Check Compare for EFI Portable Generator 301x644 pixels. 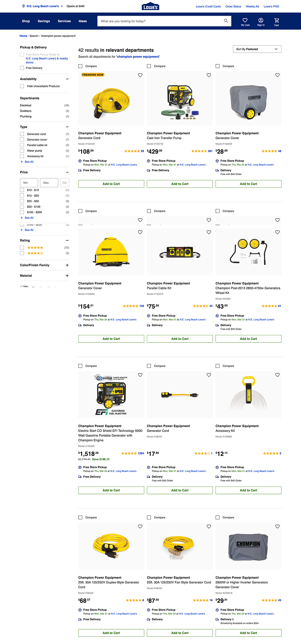click(x=80, y=366)
